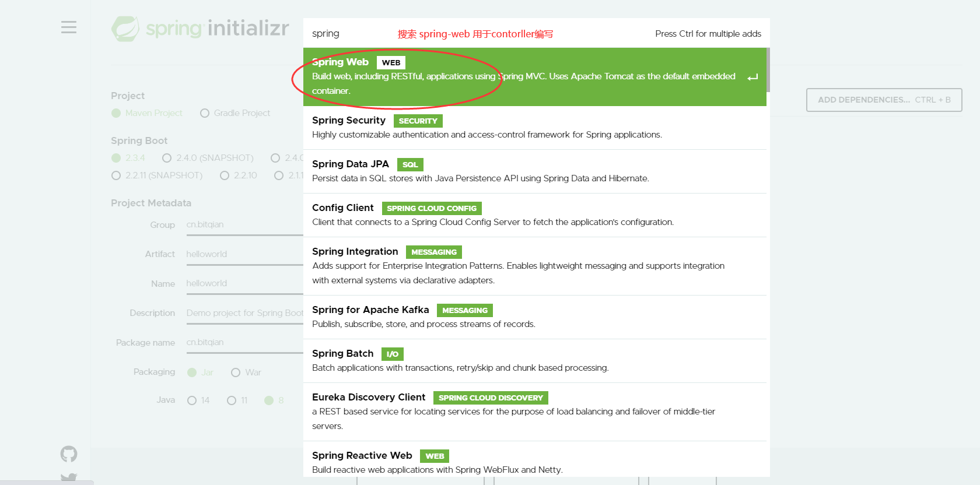Click the Project Metadata heading
The image size is (980, 485).
click(x=151, y=203)
